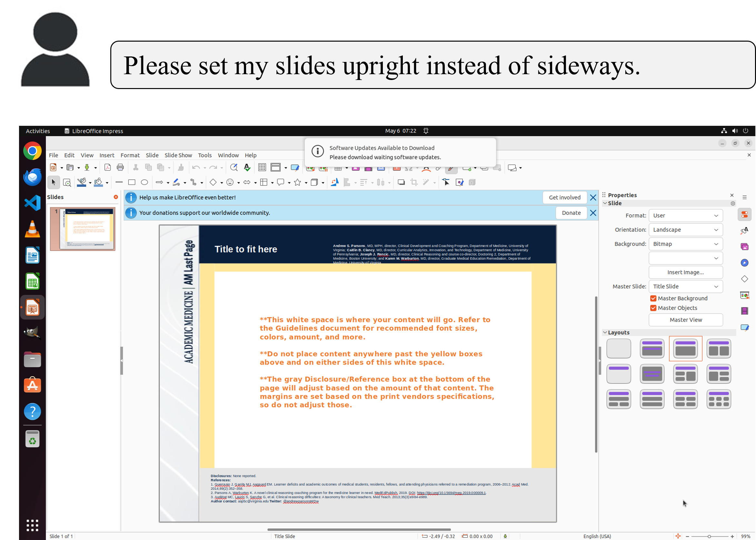This screenshot has height=540, width=756.
Task: Select slide 1 thumbnail in Slides panel
Action: (86, 229)
